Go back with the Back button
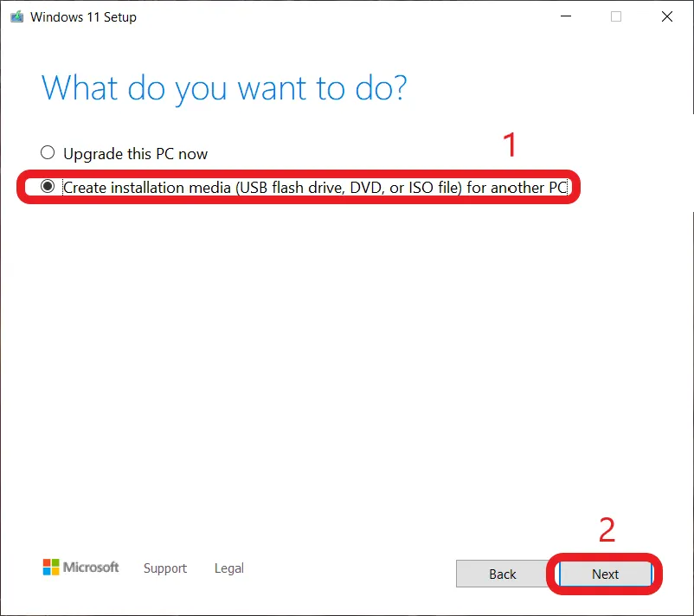 pyautogui.click(x=502, y=574)
